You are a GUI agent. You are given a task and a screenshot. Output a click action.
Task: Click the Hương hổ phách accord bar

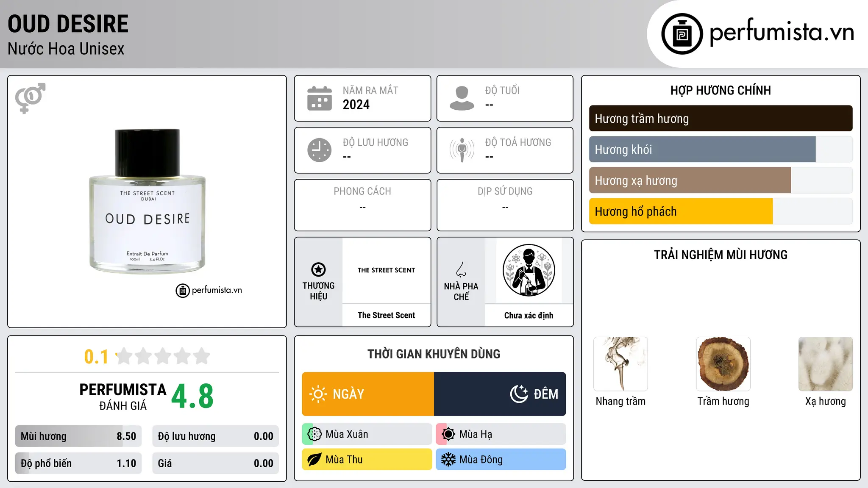(721, 211)
